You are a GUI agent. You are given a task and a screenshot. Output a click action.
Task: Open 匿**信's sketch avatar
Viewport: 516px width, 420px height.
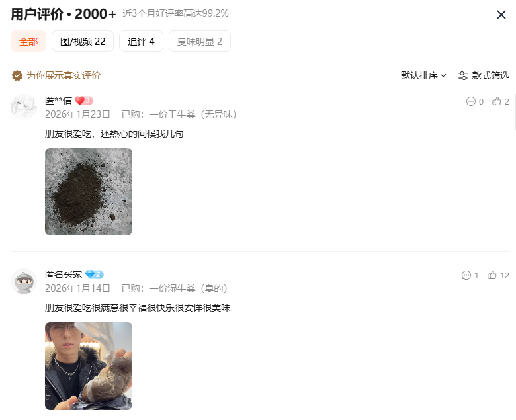tap(24, 107)
